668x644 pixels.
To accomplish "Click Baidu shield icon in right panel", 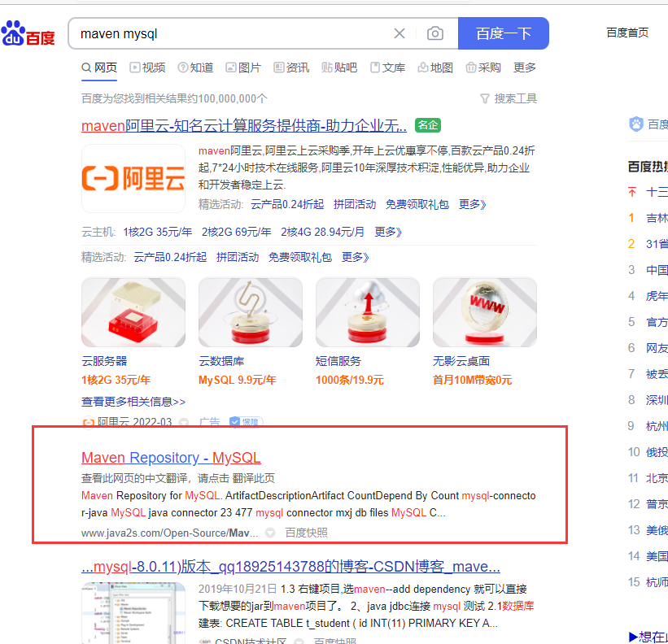I will [636, 124].
